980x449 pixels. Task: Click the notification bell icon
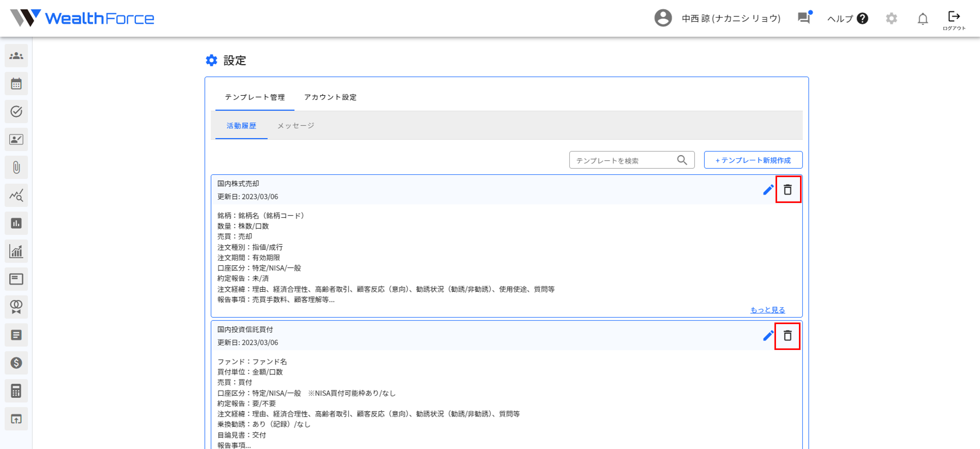(923, 18)
